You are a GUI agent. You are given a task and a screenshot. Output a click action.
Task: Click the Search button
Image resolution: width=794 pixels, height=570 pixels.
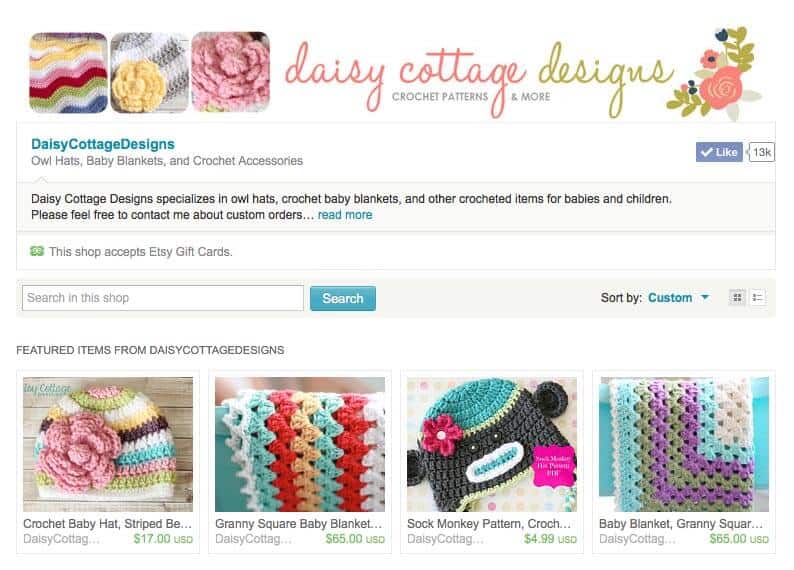pos(343,298)
